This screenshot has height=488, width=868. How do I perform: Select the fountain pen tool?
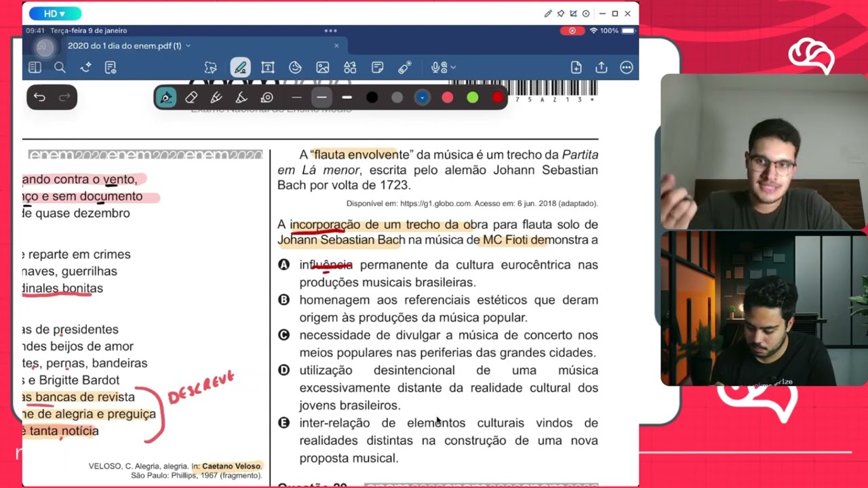click(x=165, y=98)
